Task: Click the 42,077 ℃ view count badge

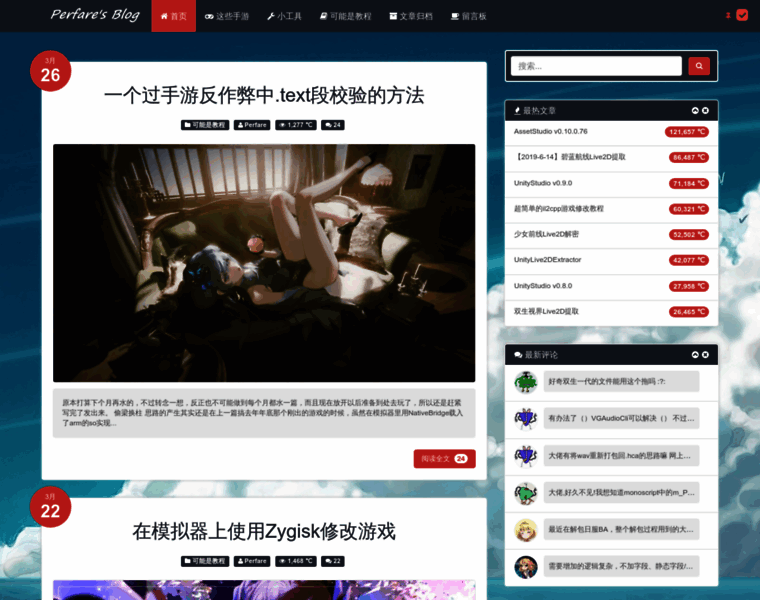Action: pos(688,260)
